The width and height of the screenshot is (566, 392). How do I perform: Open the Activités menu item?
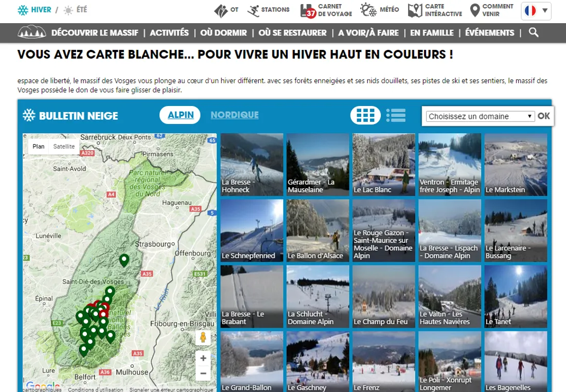(x=169, y=32)
